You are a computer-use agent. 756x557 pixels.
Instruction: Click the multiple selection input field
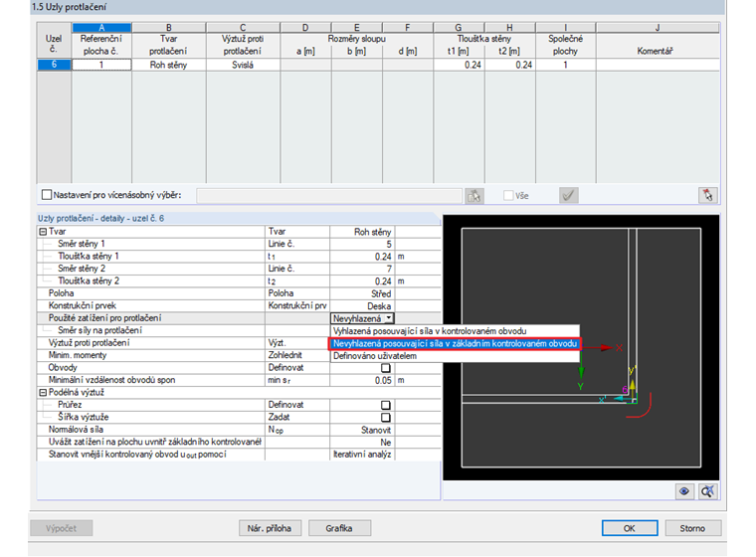(329, 195)
